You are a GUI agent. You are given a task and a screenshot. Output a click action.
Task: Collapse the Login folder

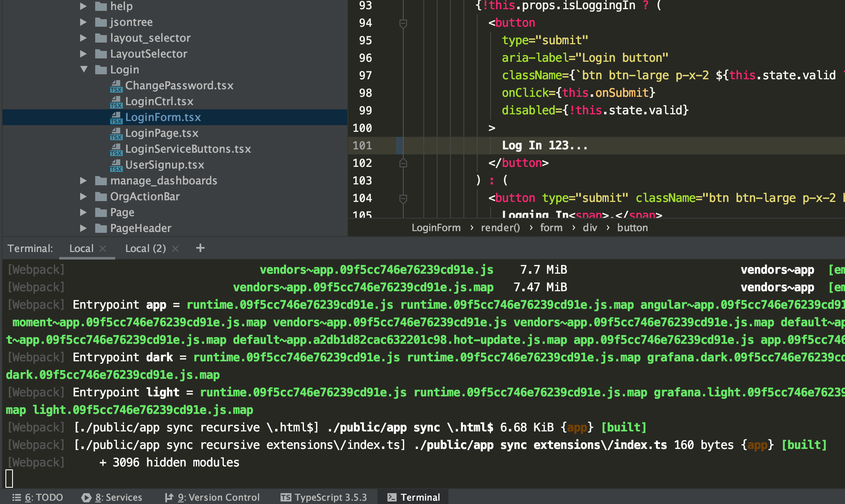pyautogui.click(x=84, y=70)
